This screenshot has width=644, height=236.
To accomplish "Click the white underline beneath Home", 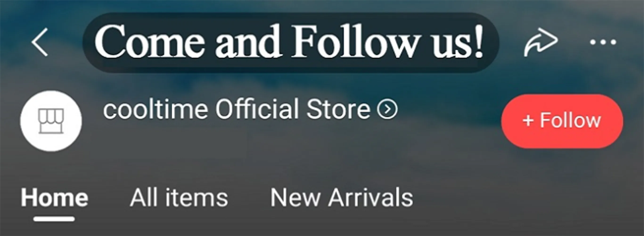I will [54, 219].
